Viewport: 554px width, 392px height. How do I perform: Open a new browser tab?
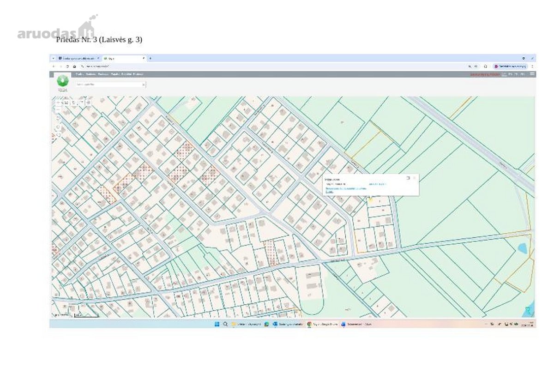[x=150, y=59]
